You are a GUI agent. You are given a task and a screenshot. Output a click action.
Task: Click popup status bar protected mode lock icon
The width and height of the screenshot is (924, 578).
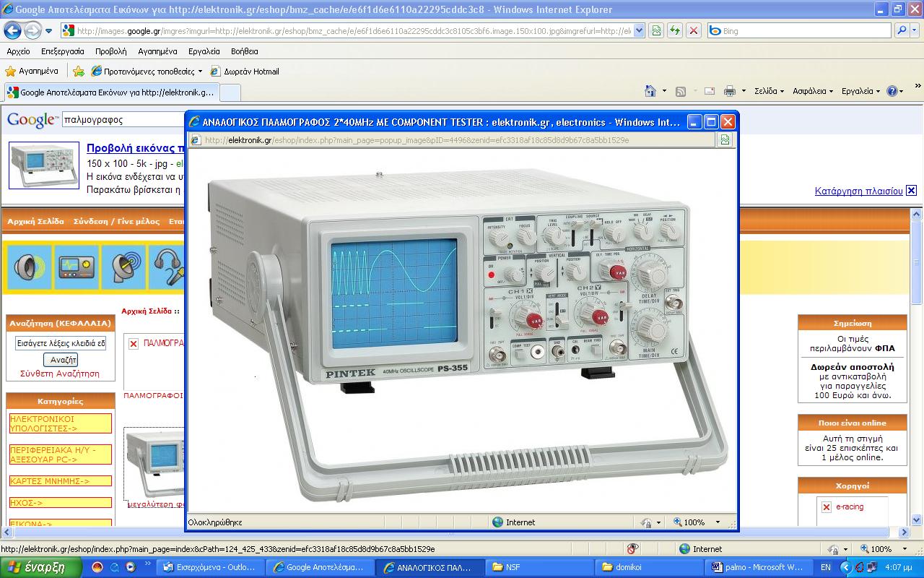click(648, 522)
